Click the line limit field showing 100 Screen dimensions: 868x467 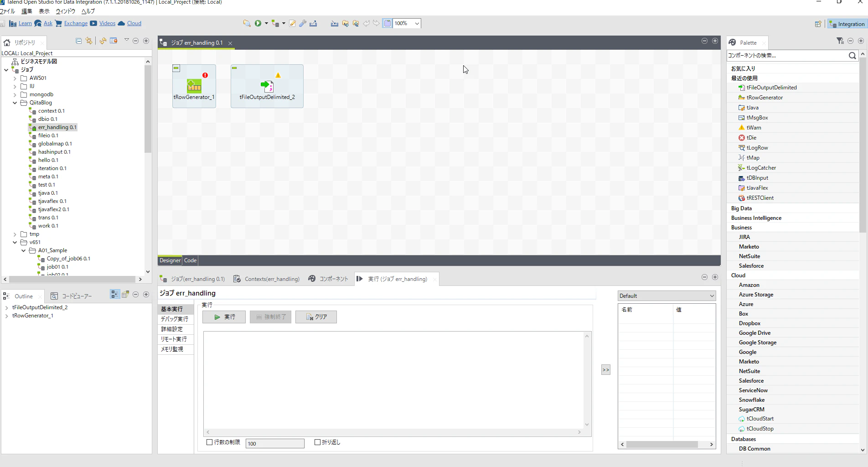275,443
